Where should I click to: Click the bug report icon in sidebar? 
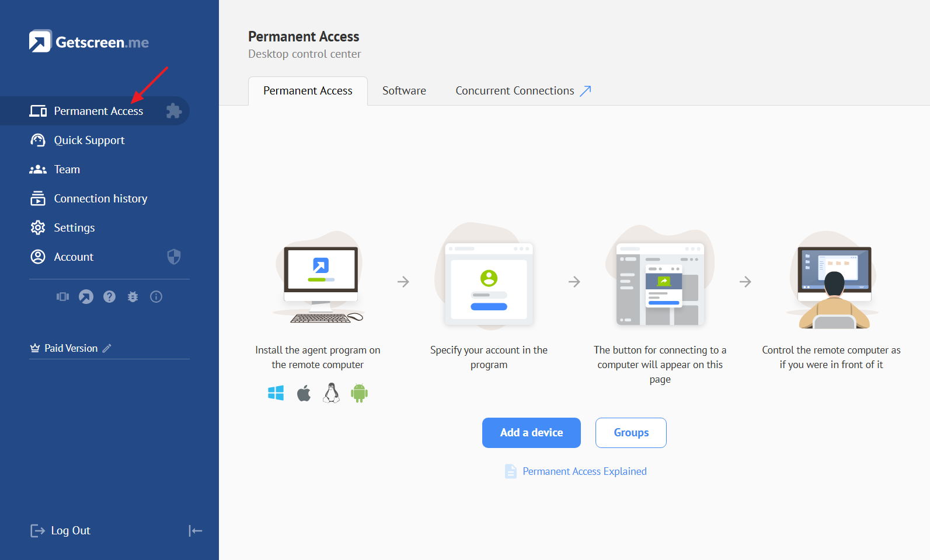tap(133, 297)
